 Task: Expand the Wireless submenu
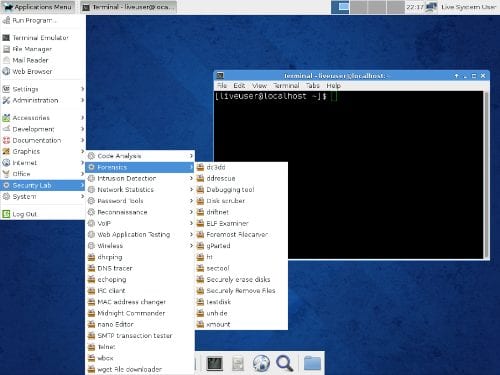pyautogui.click(x=140, y=246)
